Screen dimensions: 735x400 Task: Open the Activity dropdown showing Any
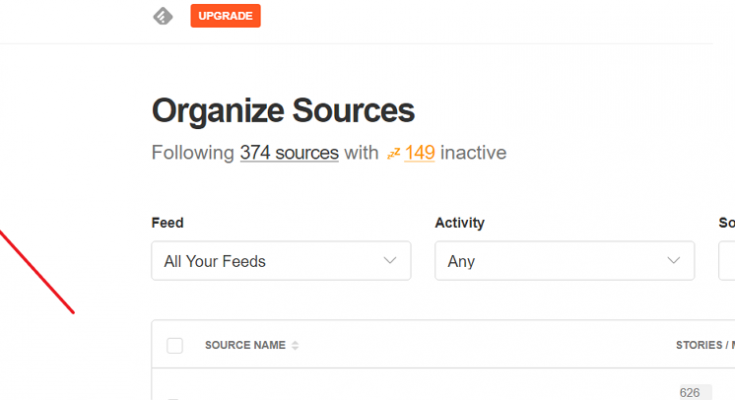[x=564, y=261]
